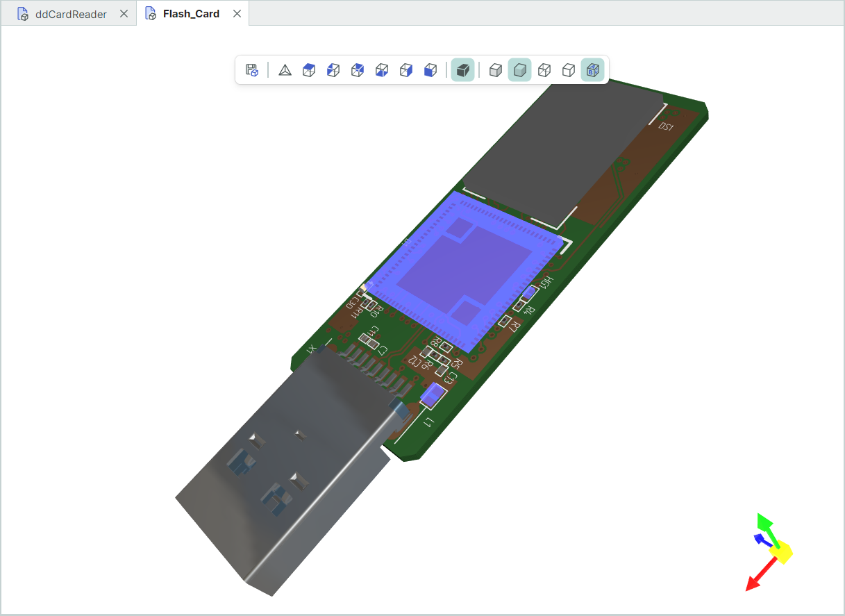Toggle the highlighted teal shaded cube mode
Screen dimensions: 845x616
tap(520, 69)
